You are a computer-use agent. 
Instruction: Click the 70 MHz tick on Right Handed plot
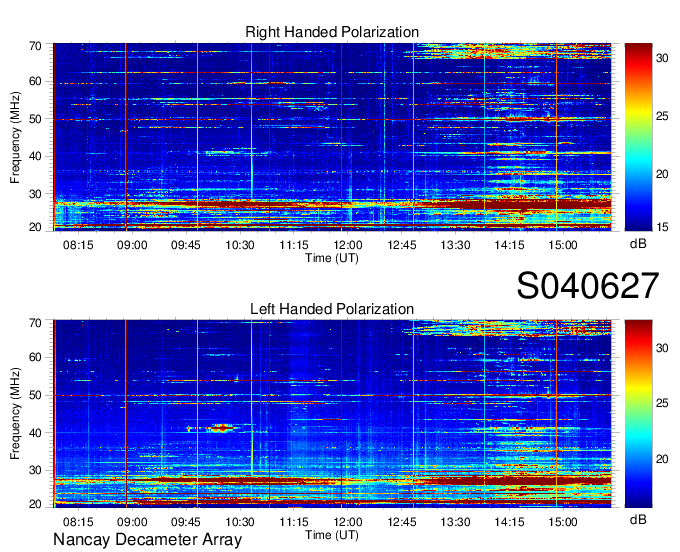click(35, 46)
